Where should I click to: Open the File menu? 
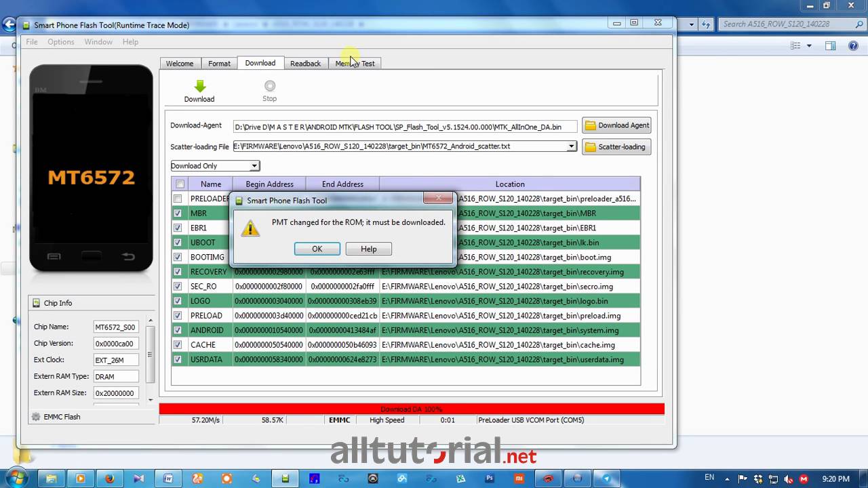click(32, 41)
